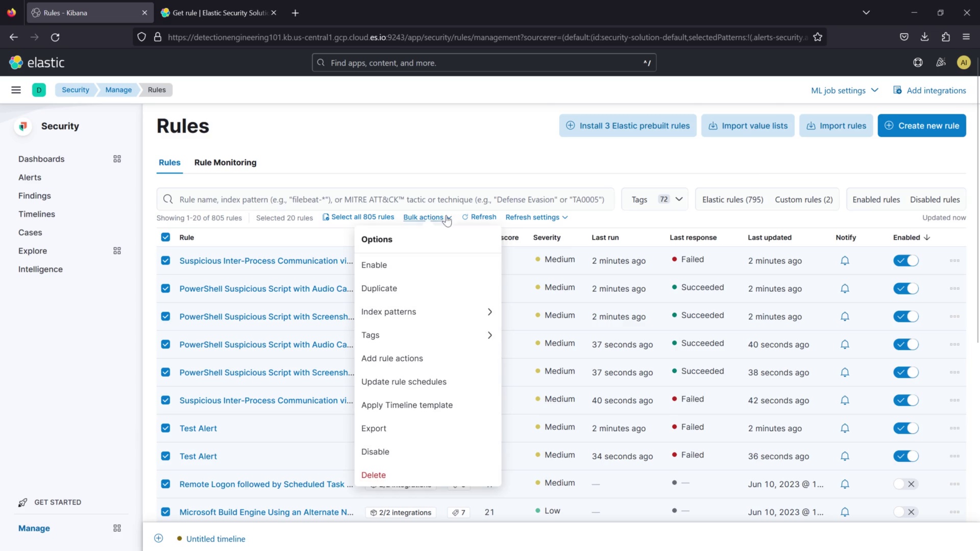
Task: Enable the Microsoft Build Engine rule toggle
Action: (906, 512)
